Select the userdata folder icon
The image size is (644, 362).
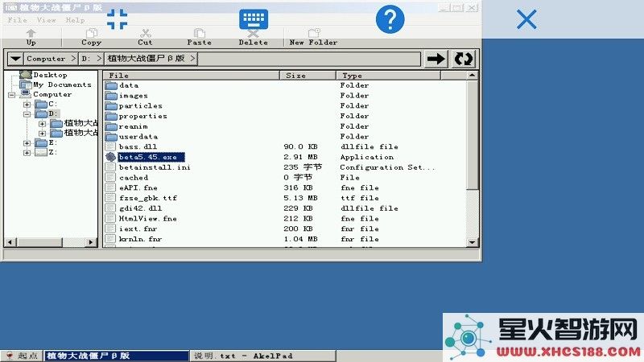click(x=111, y=137)
